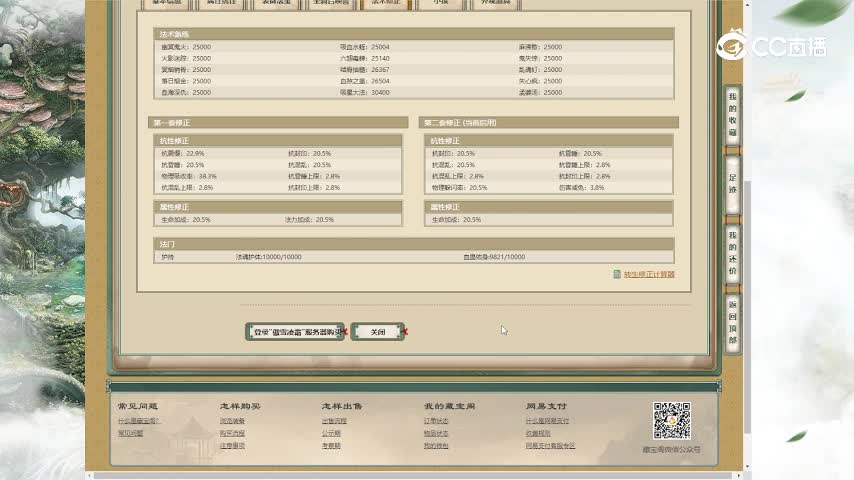Click the calculator icon beside 转生修正计算器
Screen dimensions: 854x480
pyautogui.click(x=616, y=274)
